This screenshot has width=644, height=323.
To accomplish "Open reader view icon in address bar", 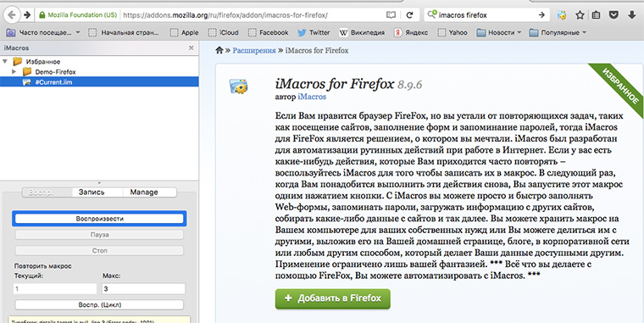I will [391, 15].
